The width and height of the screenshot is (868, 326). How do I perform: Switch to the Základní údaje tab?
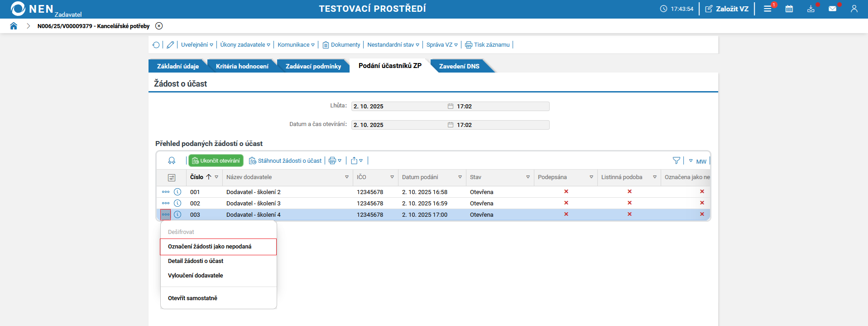pyautogui.click(x=177, y=66)
